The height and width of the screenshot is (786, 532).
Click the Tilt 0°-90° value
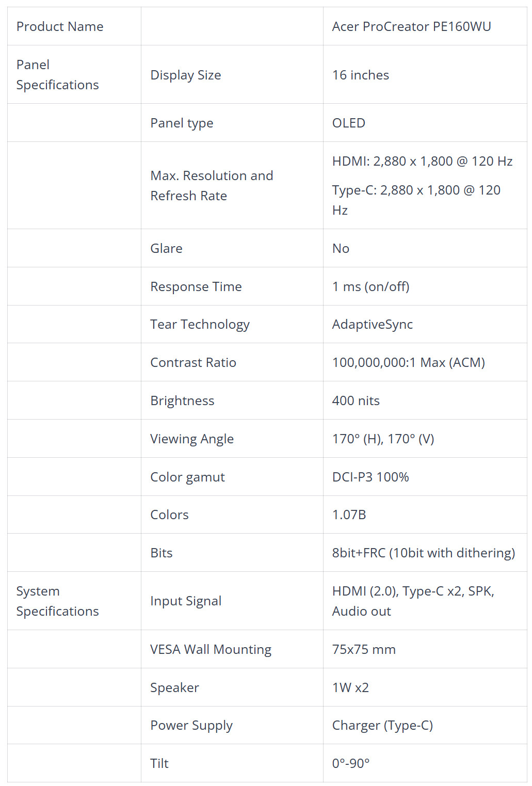click(351, 763)
